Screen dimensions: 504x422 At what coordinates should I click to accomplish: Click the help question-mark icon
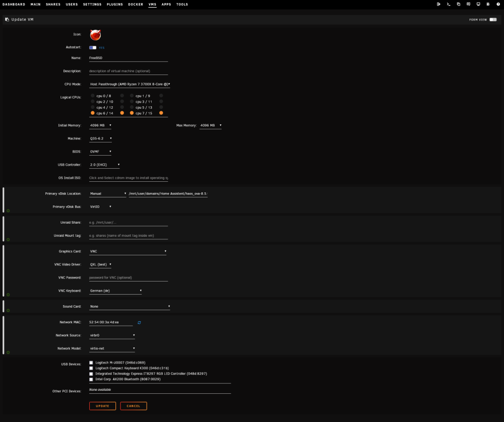pos(498,4)
